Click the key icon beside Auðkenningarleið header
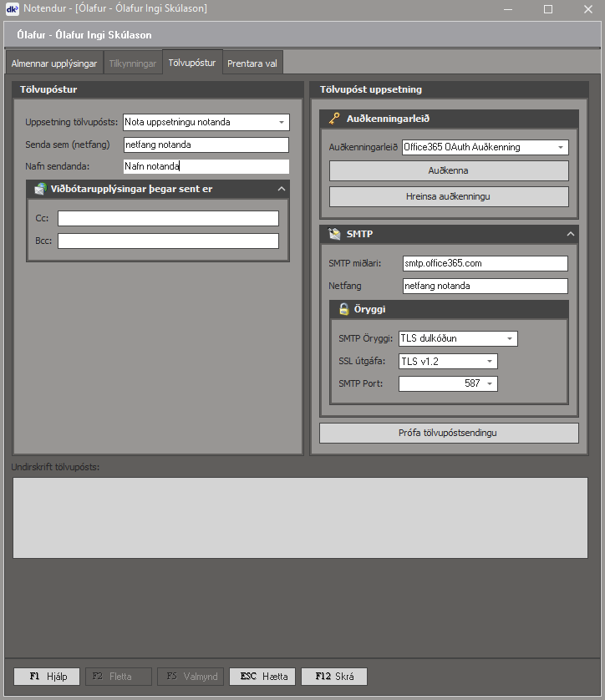The width and height of the screenshot is (605, 700). [x=335, y=119]
